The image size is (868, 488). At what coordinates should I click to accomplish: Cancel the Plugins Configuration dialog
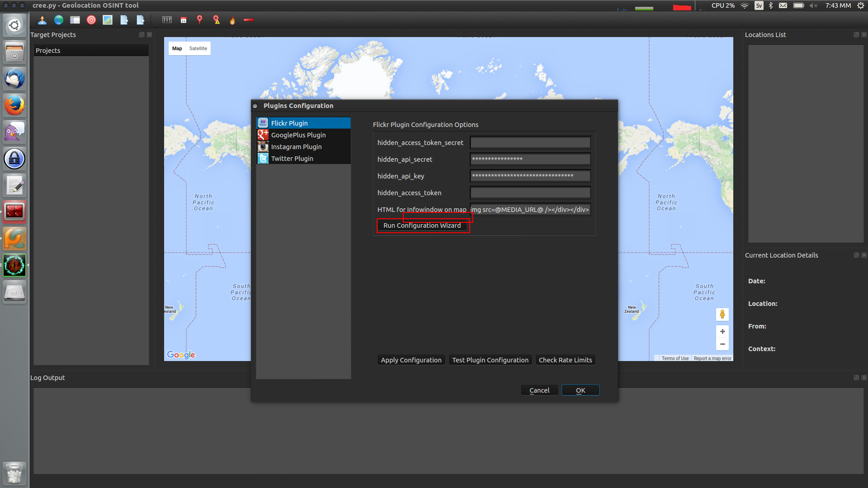[x=539, y=390]
